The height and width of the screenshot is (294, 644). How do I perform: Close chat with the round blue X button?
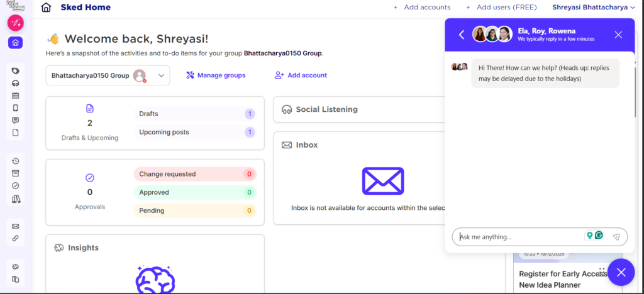(621, 272)
